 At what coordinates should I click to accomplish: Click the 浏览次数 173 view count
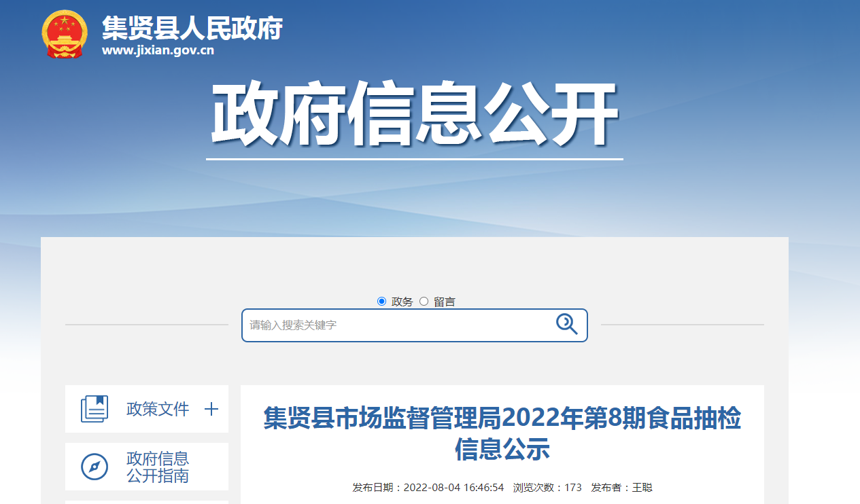pos(547,488)
